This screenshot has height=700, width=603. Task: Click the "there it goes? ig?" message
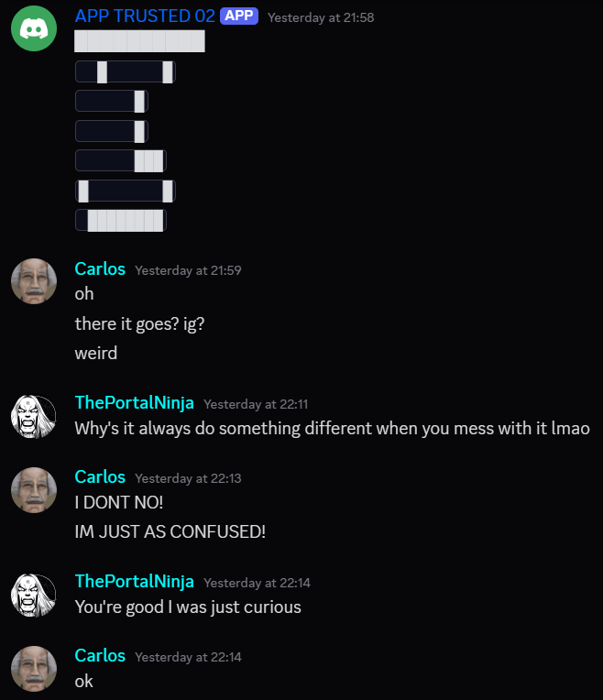point(139,324)
